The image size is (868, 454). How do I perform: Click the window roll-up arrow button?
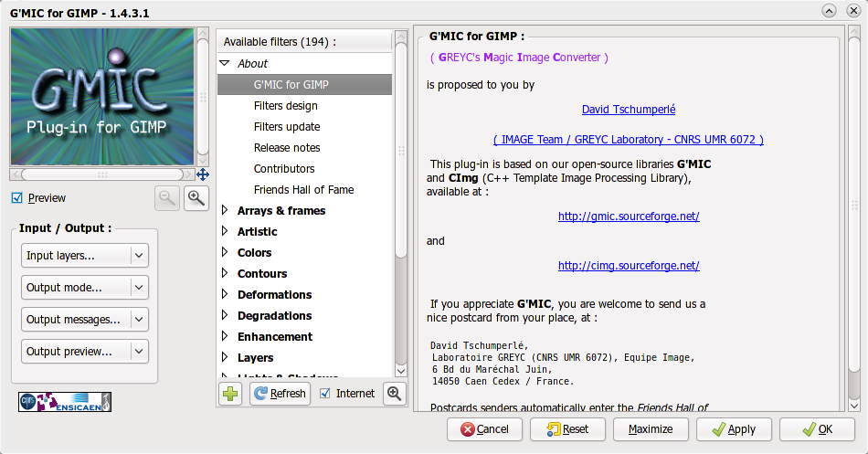829,11
